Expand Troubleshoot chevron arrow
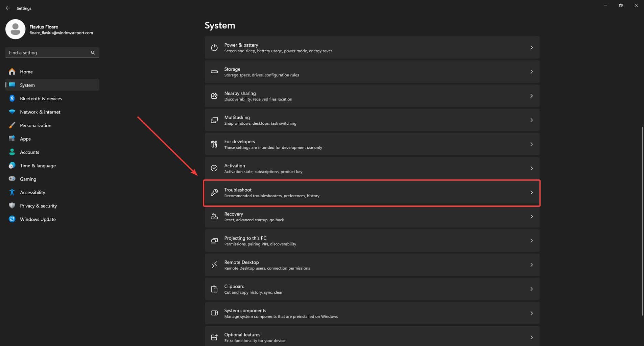Screen dimensions: 644x346 click(531, 193)
